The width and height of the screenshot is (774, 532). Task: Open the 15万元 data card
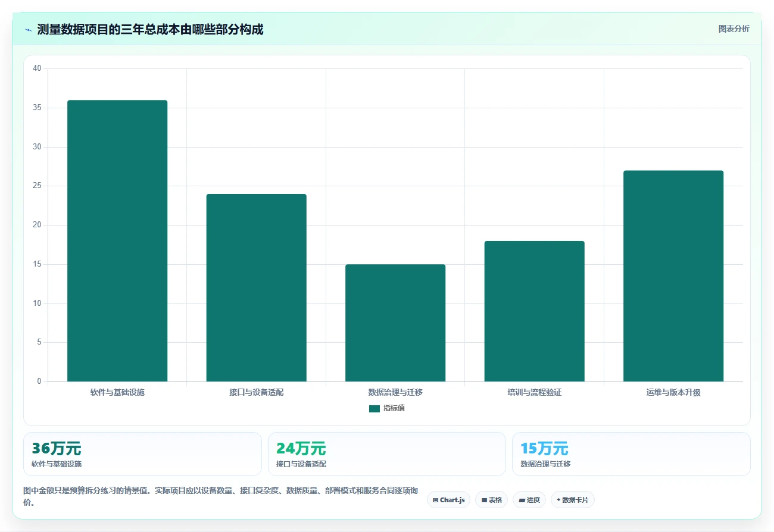[x=631, y=454]
